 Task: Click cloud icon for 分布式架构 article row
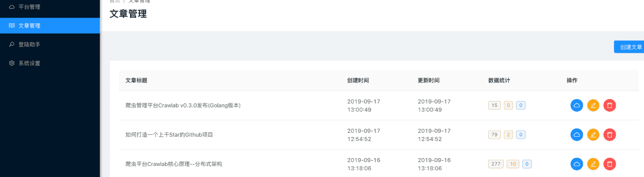[x=576, y=164]
